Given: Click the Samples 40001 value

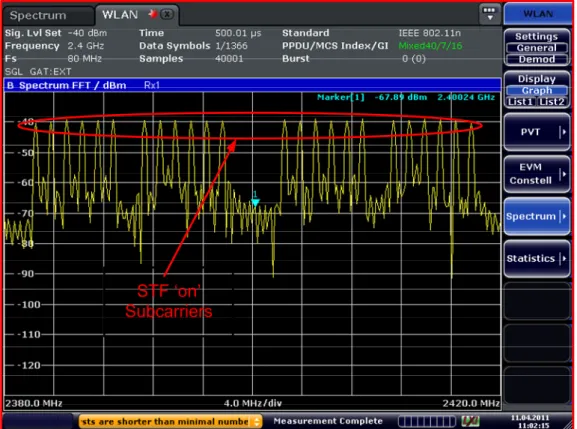Looking at the screenshot, I should [229, 59].
